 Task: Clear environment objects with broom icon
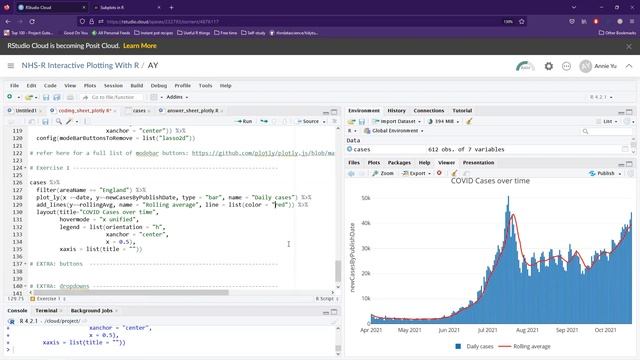tap(469, 121)
